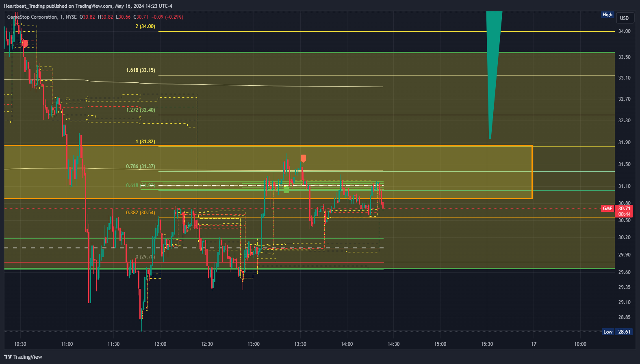Click the red GME 30.71 price tag
The height and width of the screenshot is (364, 640).
point(617,209)
